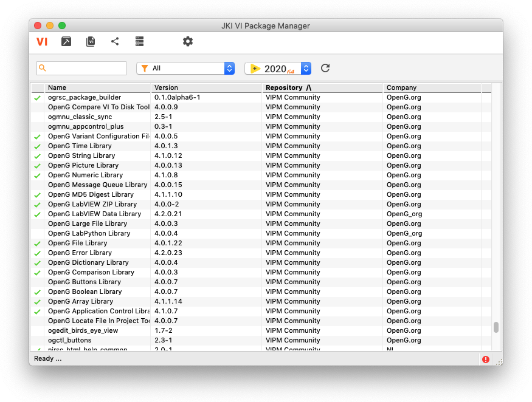Focus the package search field

pyautogui.click(x=81, y=68)
